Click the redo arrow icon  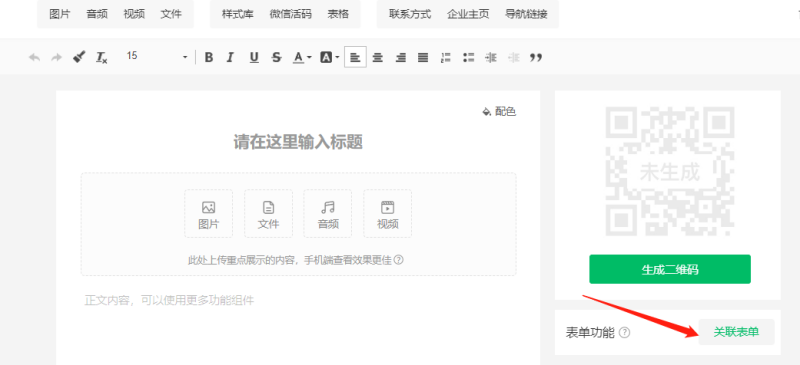click(x=56, y=57)
